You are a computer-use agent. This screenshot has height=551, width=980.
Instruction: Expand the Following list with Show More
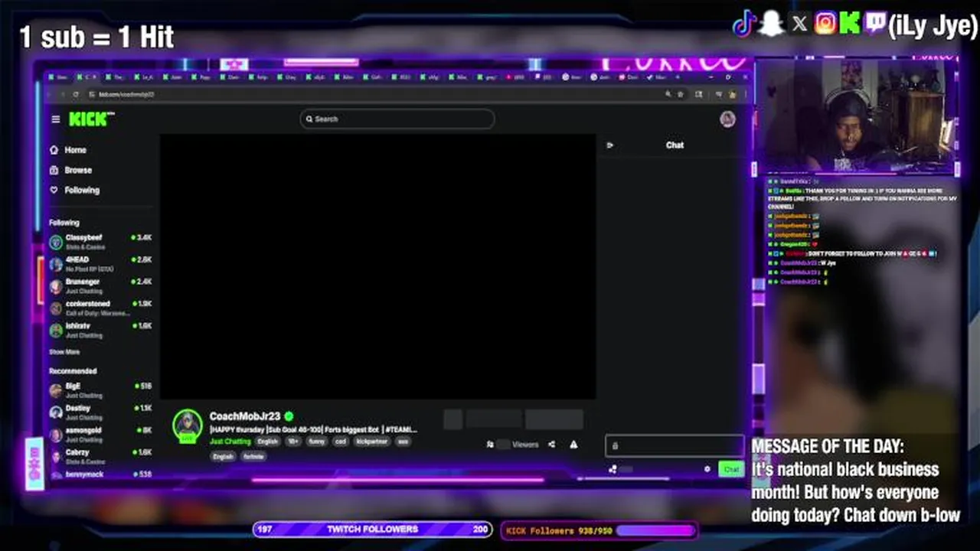click(x=64, y=352)
